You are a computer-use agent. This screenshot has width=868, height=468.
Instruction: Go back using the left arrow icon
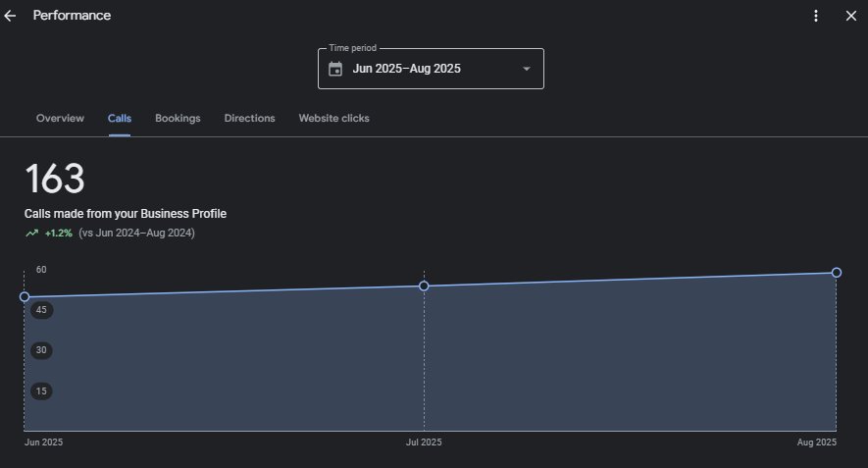pyautogui.click(x=10, y=16)
